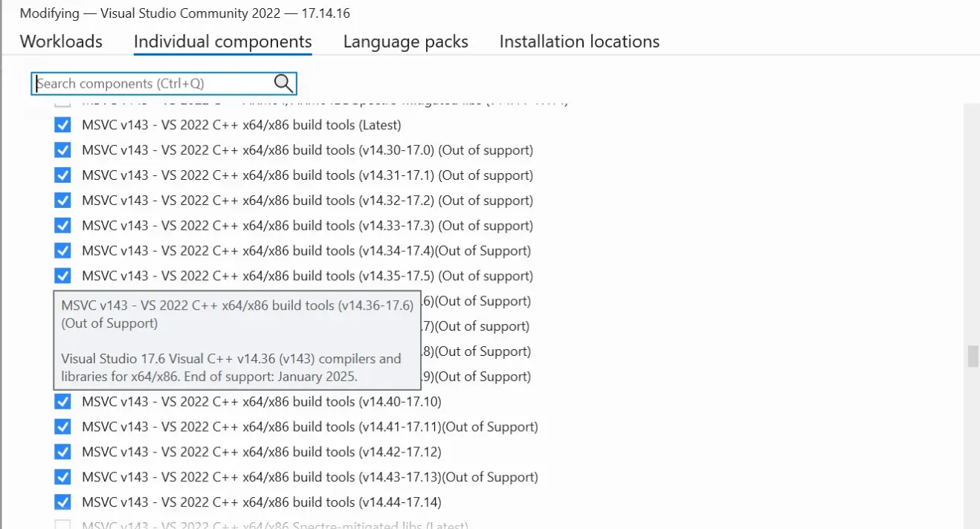Select the build tools (Latest) label
Viewport: 980px width, 529px height.
(242, 125)
